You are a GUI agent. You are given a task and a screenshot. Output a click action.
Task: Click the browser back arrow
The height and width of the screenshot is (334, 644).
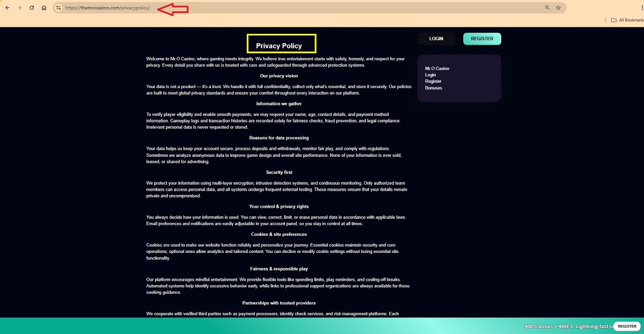pos(8,8)
